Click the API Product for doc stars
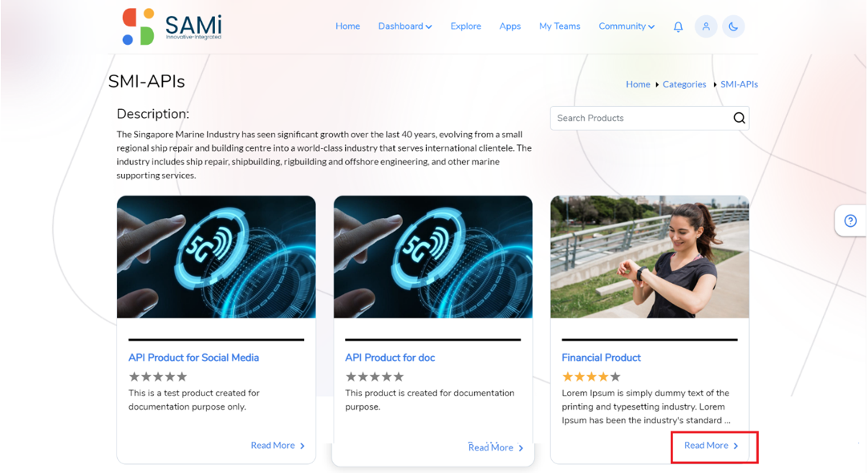 (374, 377)
